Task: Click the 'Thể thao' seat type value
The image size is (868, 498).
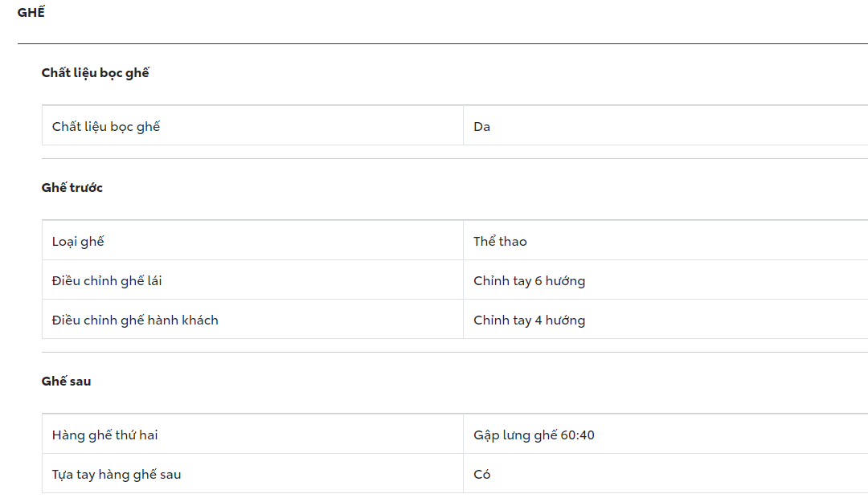Action: tap(500, 242)
